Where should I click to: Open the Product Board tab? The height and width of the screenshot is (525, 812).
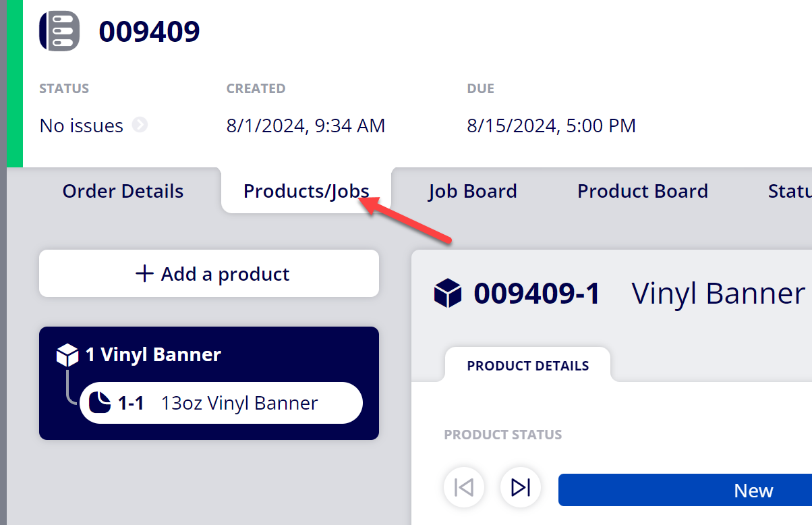(x=643, y=191)
